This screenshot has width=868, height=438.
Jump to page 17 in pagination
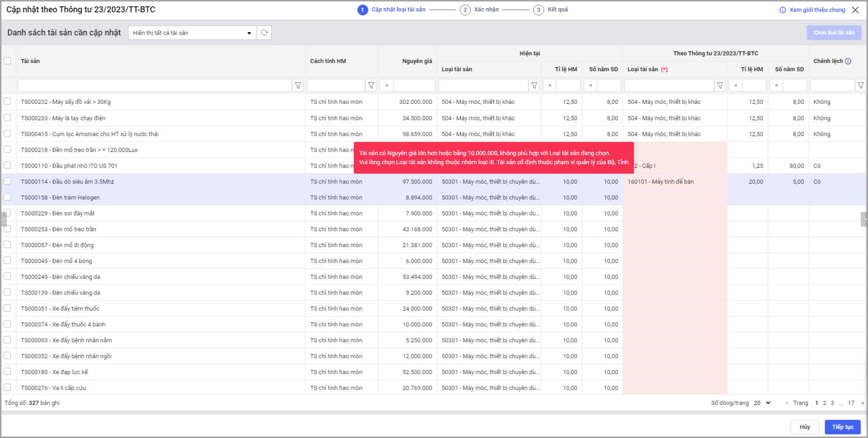click(x=851, y=403)
